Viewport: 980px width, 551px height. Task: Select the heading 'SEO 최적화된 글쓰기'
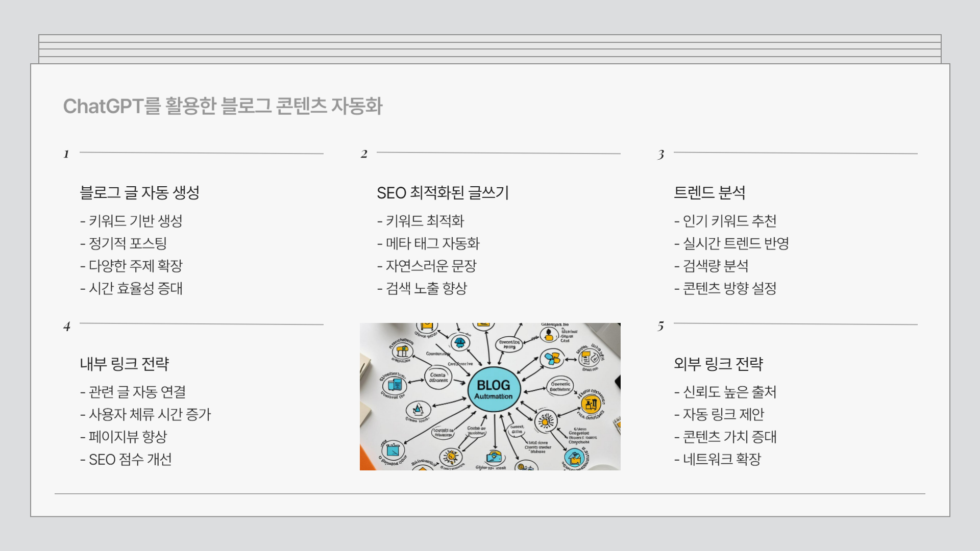coord(443,193)
